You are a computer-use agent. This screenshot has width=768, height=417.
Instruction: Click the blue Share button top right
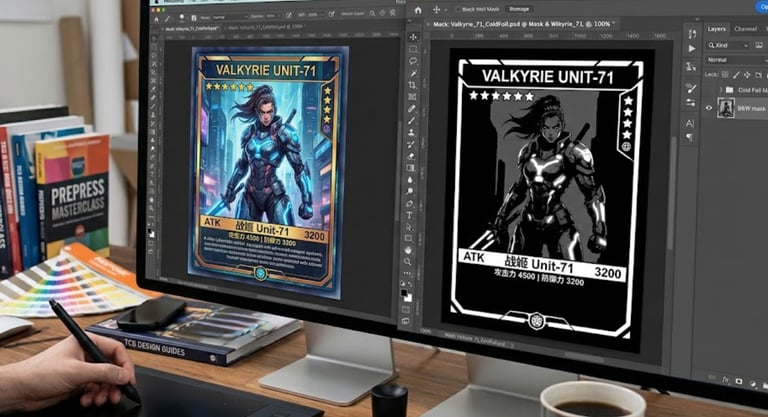click(x=762, y=6)
